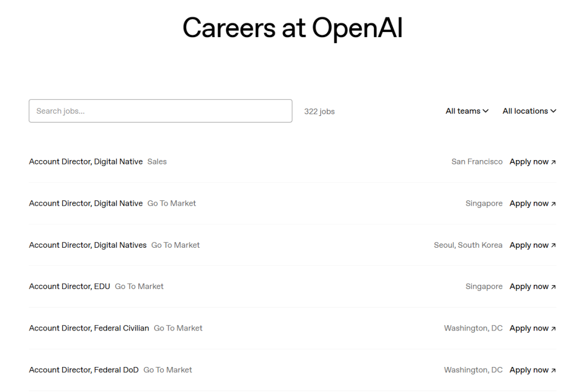
Task: Apply now for Seoul, South Korea role
Action: coord(532,245)
